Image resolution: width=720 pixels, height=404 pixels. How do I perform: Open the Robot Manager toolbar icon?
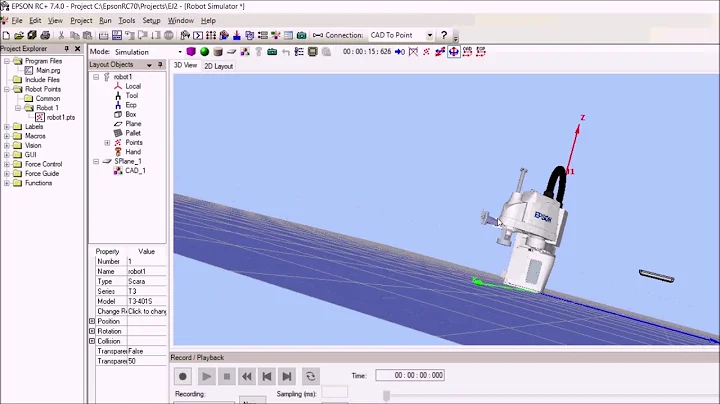click(185, 35)
